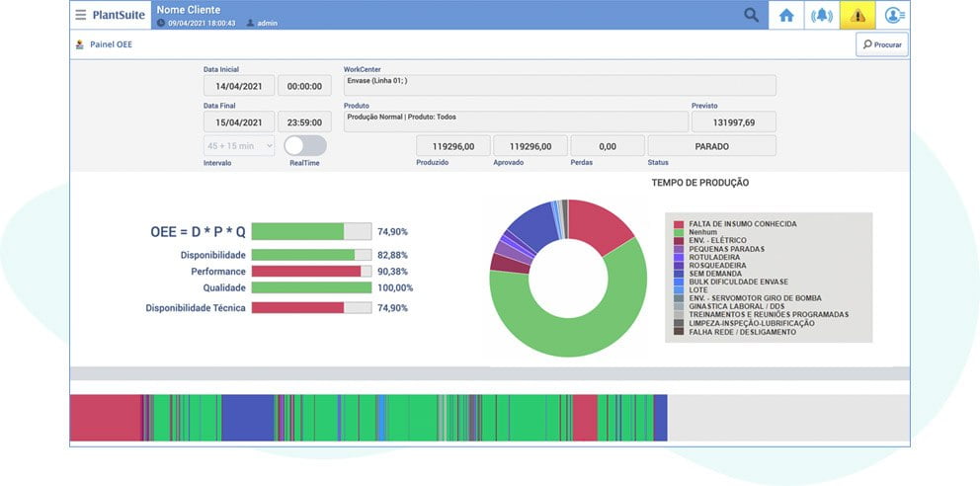Click the Qualidade 100,00% bar
Viewport: 980px width, 486px height.
(311, 287)
